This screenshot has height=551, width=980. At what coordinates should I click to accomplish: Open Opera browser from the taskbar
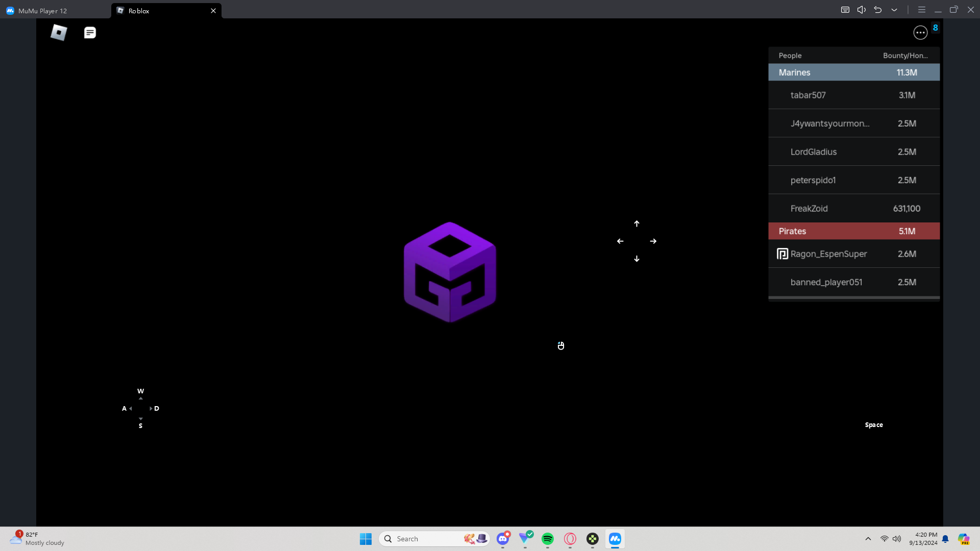[x=570, y=539]
